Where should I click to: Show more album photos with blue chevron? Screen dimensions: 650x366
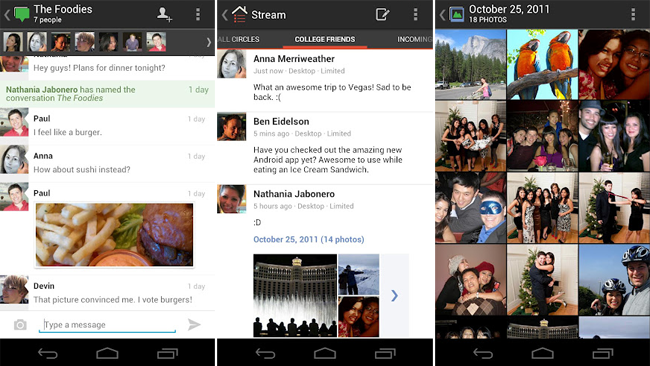(x=395, y=296)
